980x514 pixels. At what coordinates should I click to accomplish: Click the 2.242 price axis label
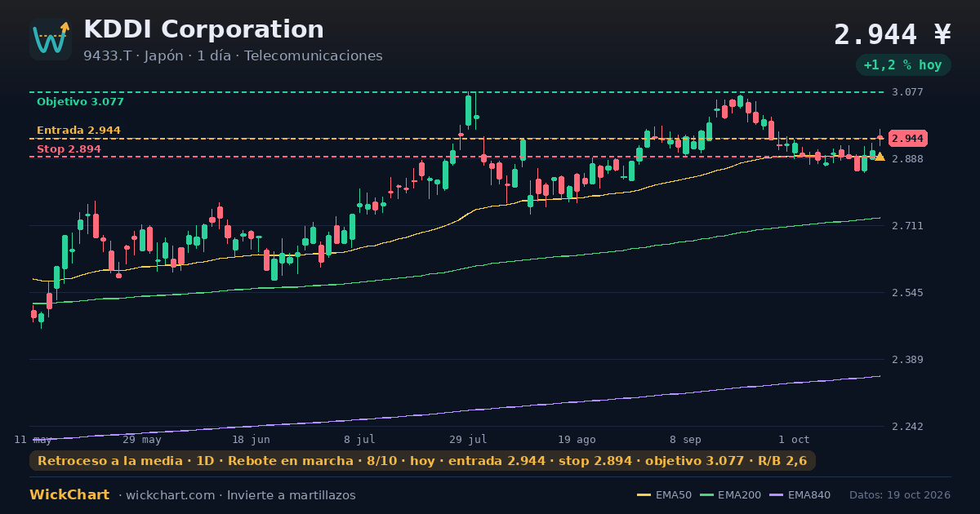pos(906,427)
